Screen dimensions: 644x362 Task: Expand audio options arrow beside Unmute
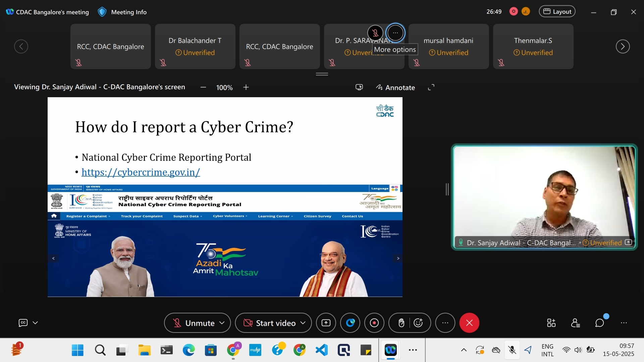coord(222,323)
